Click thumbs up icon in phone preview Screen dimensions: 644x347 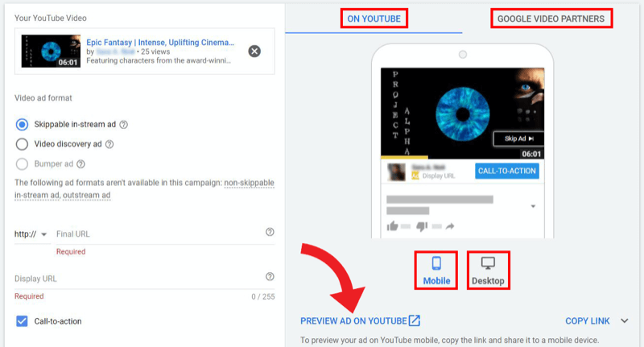pos(393,226)
